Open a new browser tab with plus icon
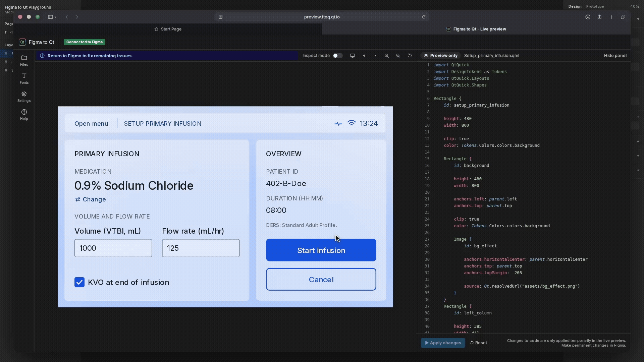The image size is (644, 362). [x=611, y=17]
